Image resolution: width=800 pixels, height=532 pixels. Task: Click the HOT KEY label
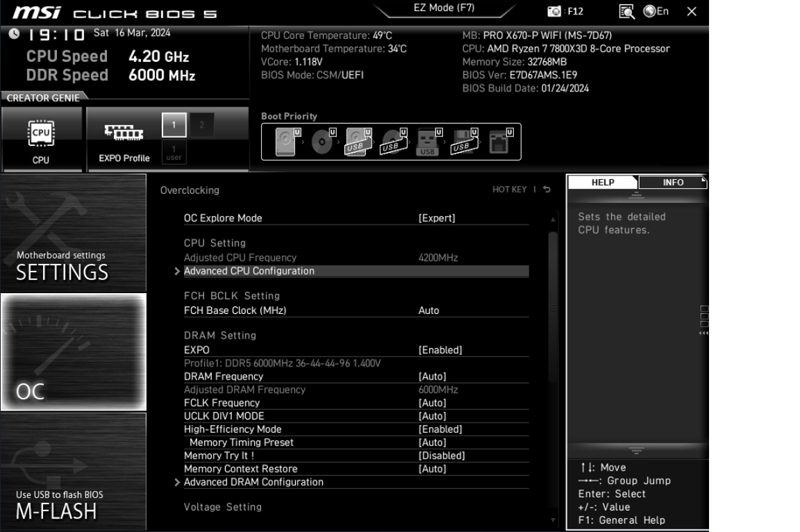coord(509,189)
